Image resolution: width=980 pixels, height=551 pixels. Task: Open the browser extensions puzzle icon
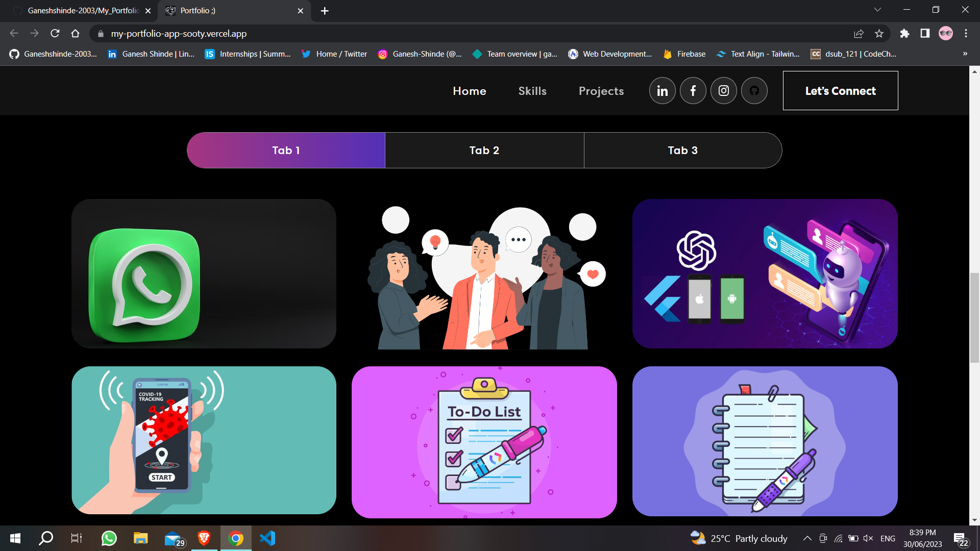click(905, 33)
